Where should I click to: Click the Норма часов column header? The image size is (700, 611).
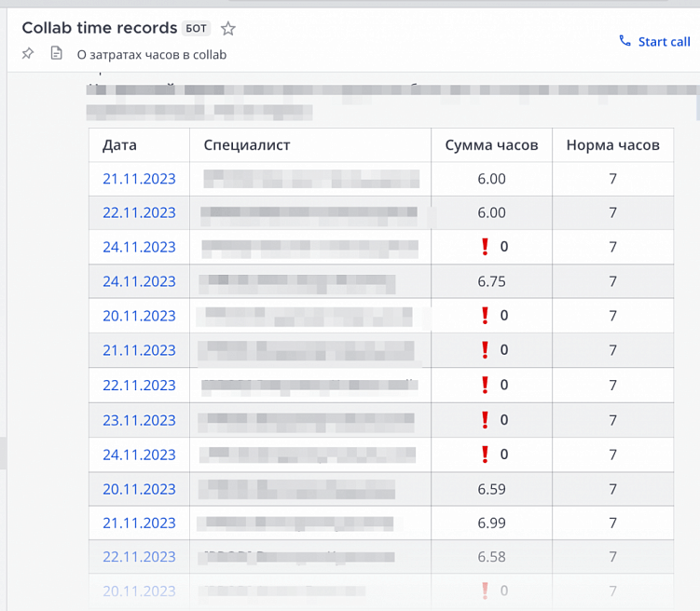coord(613,145)
